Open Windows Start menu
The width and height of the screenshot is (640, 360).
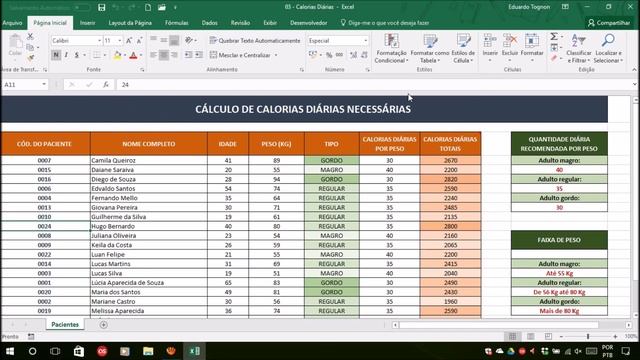(x=10, y=351)
